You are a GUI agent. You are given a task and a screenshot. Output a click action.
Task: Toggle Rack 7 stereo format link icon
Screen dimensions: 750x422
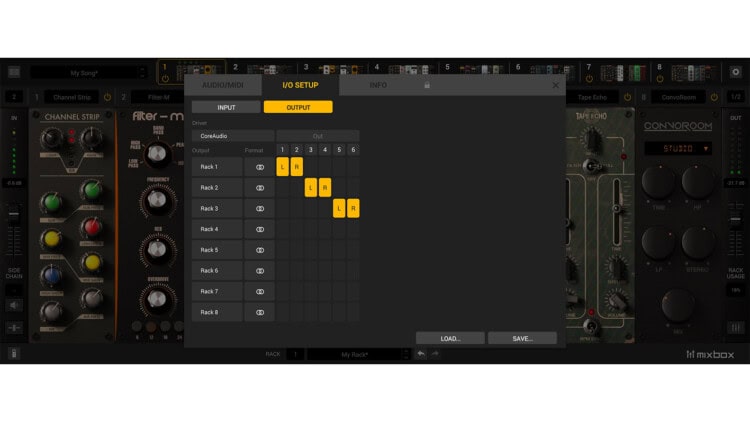[x=260, y=291]
